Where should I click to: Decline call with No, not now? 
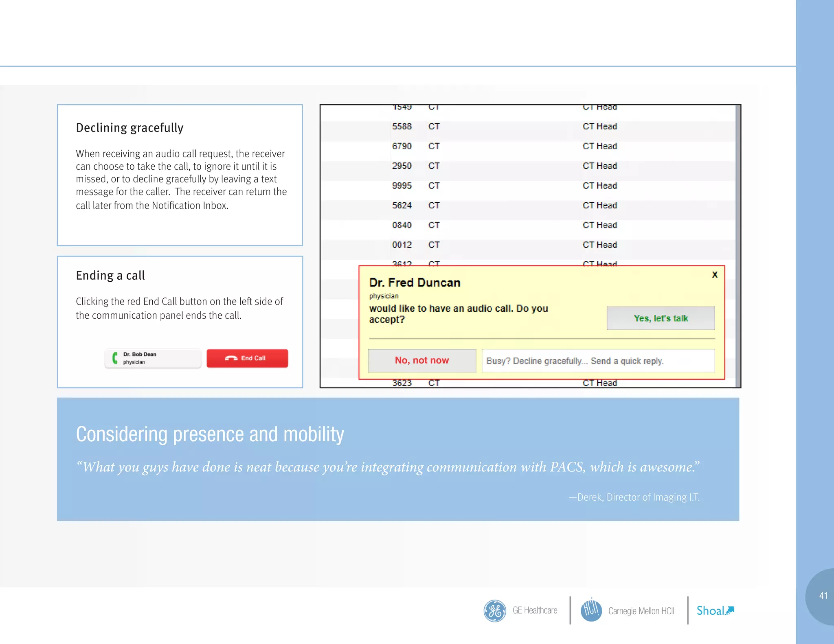pos(422,360)
